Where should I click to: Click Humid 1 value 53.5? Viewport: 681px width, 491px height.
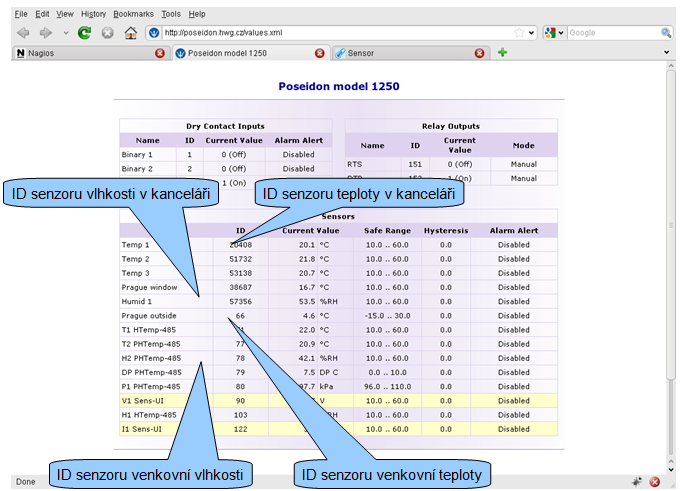[x=307, y=301]
